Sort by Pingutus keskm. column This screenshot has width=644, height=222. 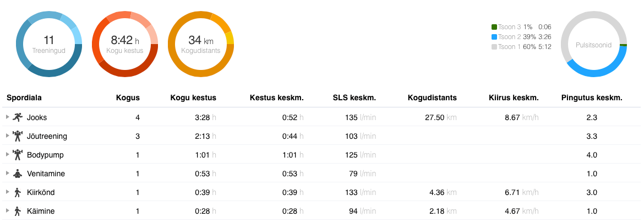point(592,98)
